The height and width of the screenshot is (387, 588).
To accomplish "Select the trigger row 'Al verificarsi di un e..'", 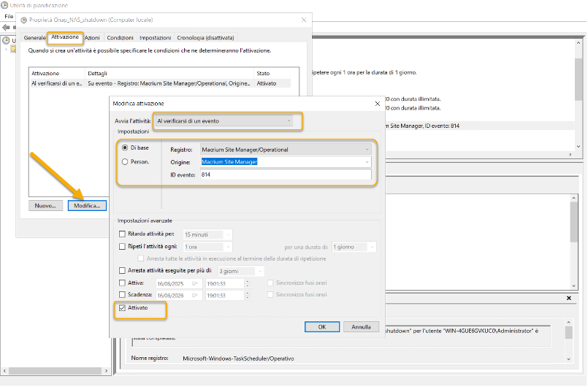I will (161, 84).
